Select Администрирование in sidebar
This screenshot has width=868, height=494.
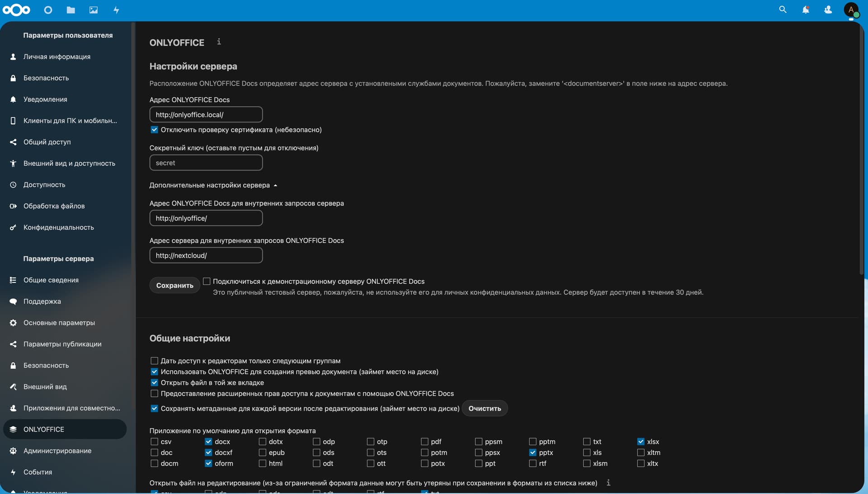tap(57, 451)
